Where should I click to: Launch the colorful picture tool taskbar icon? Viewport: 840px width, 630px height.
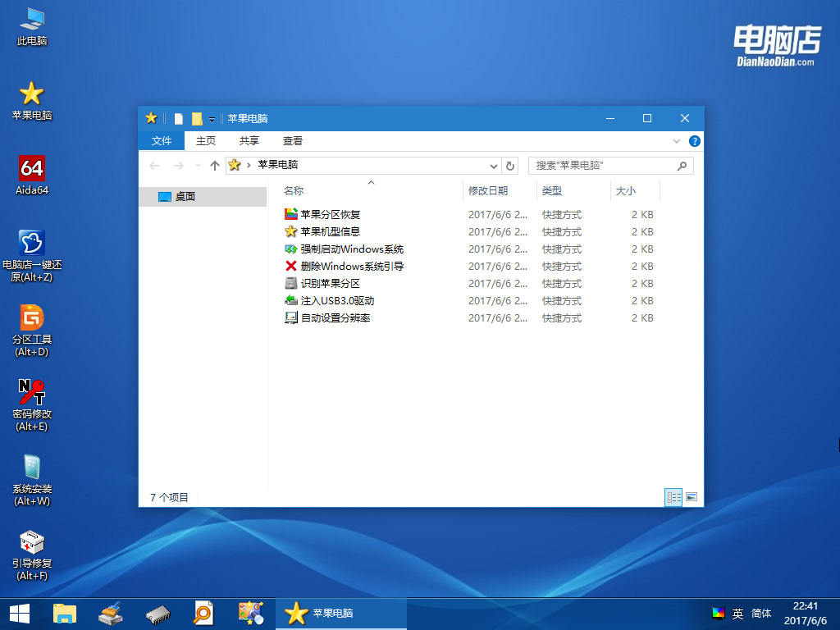point(251,613)
